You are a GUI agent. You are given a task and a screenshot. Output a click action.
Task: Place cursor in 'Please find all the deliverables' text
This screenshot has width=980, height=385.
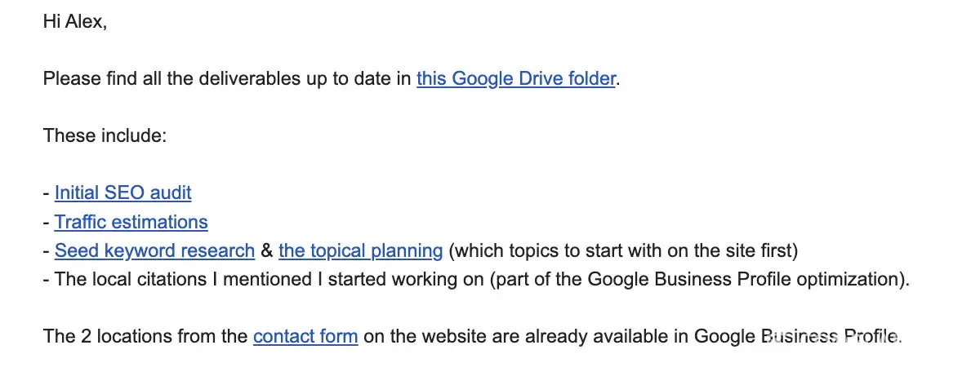(163, 79)
